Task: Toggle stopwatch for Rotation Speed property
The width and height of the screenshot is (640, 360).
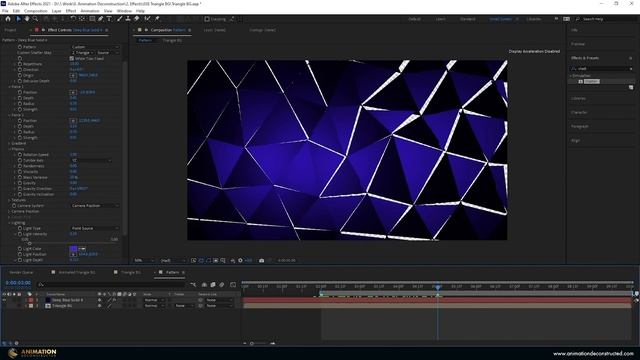Action: tap(20, 155)
